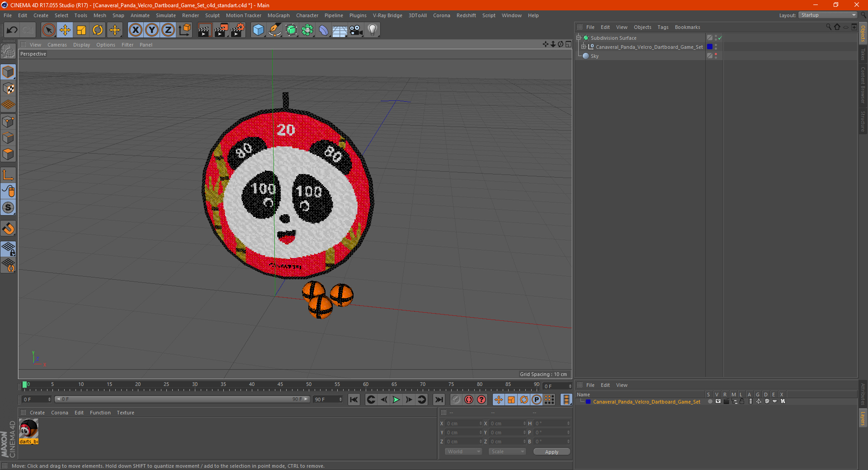The width and height of the screenshot is (868, 470).
Task: Add a Cube primitive object
Action: 258,30
